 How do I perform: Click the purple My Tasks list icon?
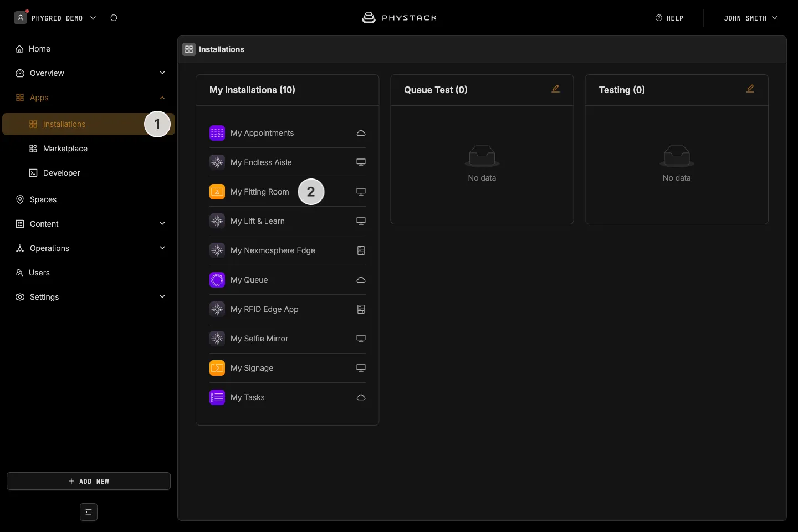point(217,397)
